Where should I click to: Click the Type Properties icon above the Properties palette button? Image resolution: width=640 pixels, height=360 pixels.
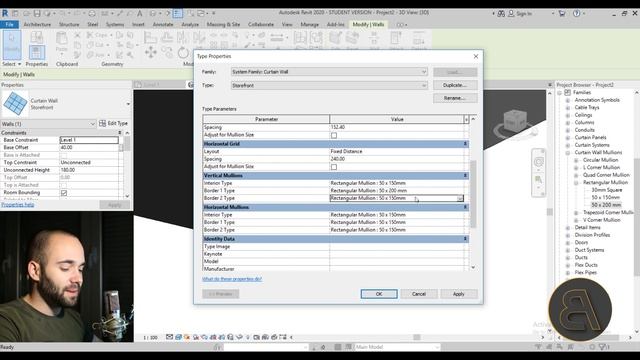click(37, 38)
